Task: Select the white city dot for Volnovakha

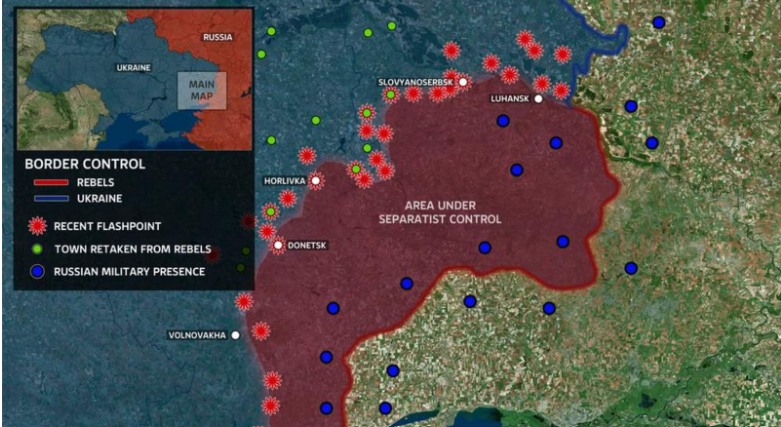Action: 236,335
